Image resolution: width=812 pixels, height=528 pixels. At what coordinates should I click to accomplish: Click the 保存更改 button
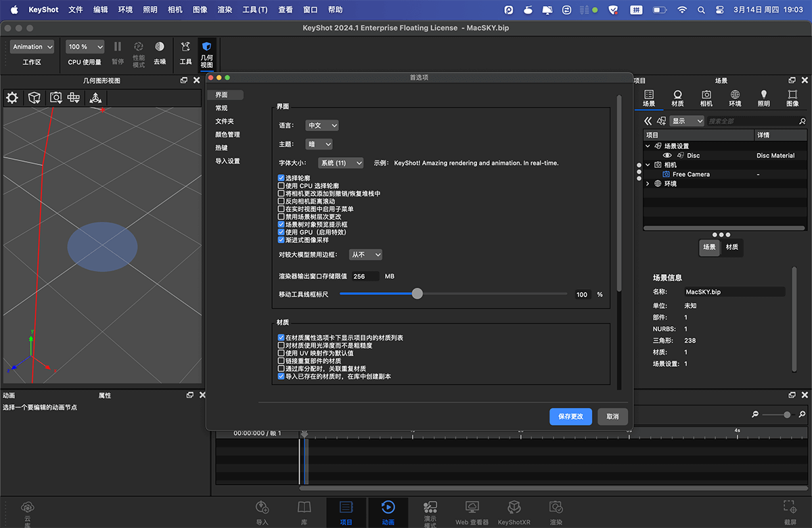570,416
